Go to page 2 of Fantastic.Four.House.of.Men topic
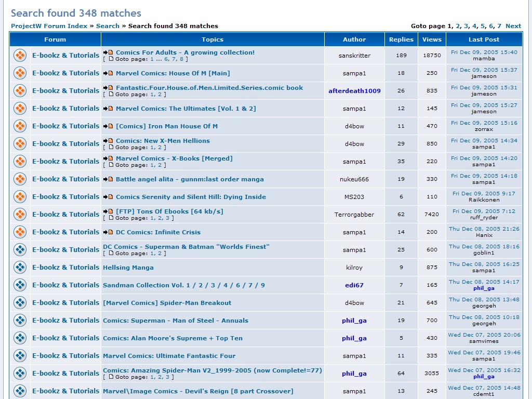This screenshot has width=532, height=399. point(160,95)
